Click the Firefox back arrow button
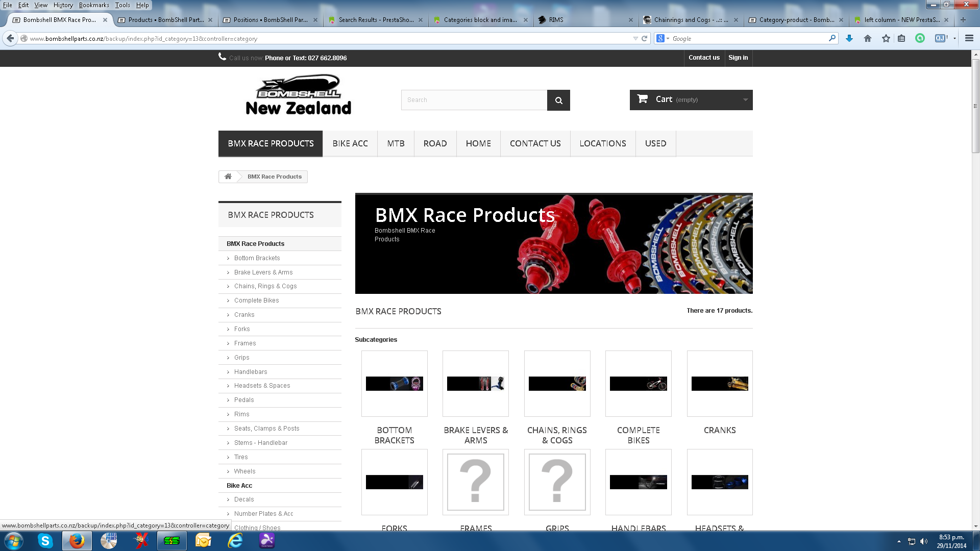The height and width of the screenshot is (551, 980). click(x=10, y=38)
